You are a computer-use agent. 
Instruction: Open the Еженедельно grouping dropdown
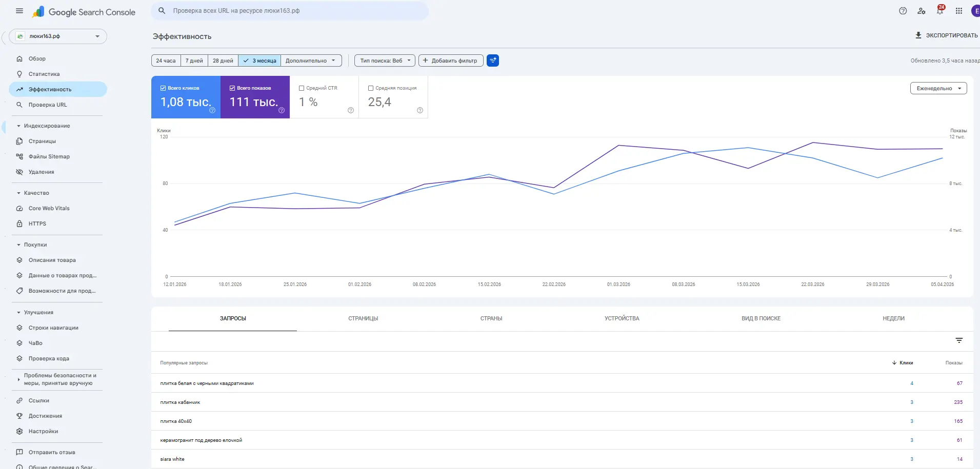pos(938,88)
